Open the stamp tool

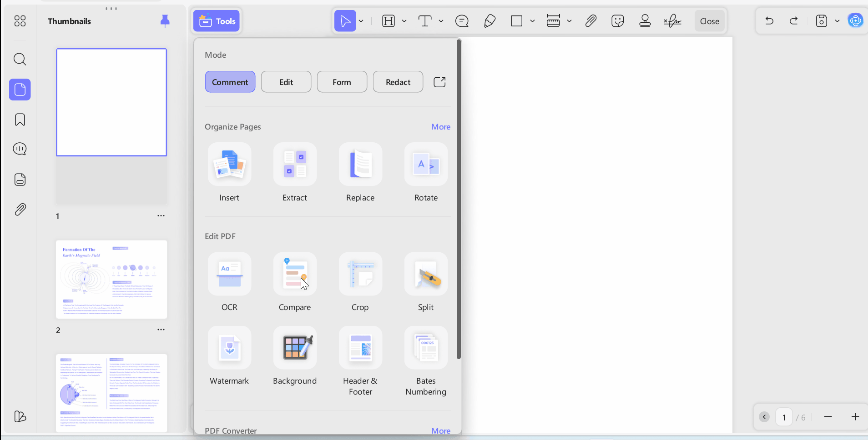(x=645, y=21)
